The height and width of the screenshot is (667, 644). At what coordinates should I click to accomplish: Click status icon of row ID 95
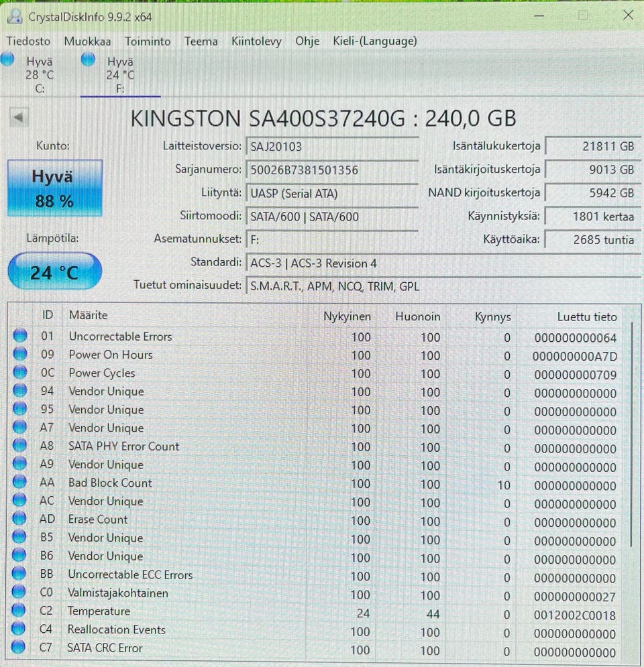[20, 409]
